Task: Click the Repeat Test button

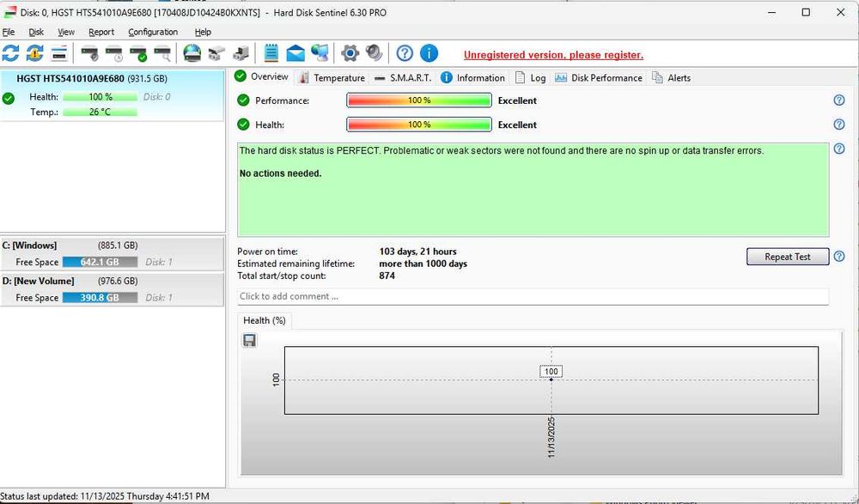Action: click(x=787, y=257)
